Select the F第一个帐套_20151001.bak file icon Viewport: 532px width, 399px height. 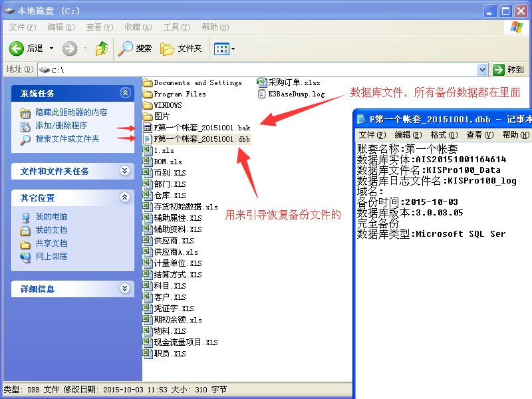coord(148,128)
